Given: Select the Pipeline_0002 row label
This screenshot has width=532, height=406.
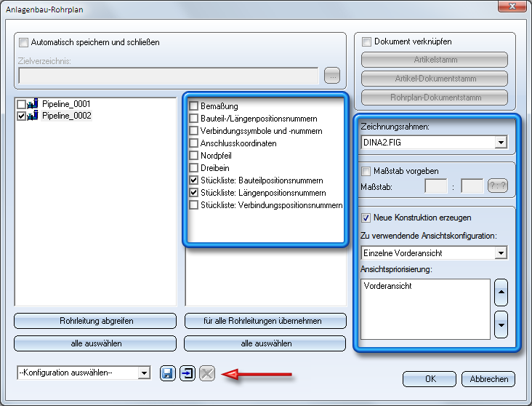Looking at the screenshot, I should 67,116.
